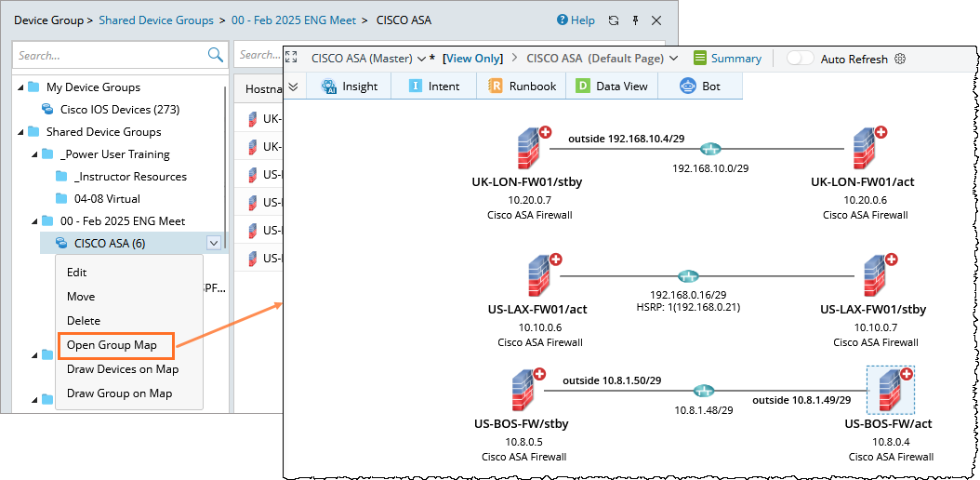Select the _Instructor Resources folder
This screenshot has width=980, height=480.
130,177
